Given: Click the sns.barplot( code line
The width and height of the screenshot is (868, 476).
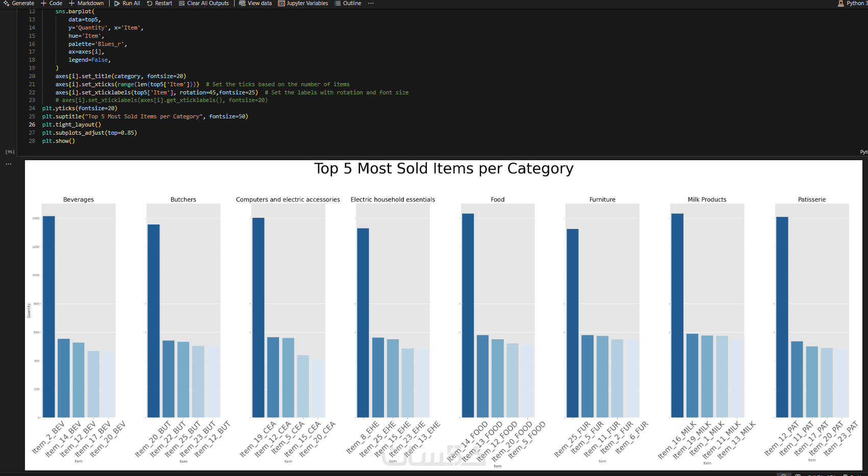Looking at the screenshot, I should 75,11.
